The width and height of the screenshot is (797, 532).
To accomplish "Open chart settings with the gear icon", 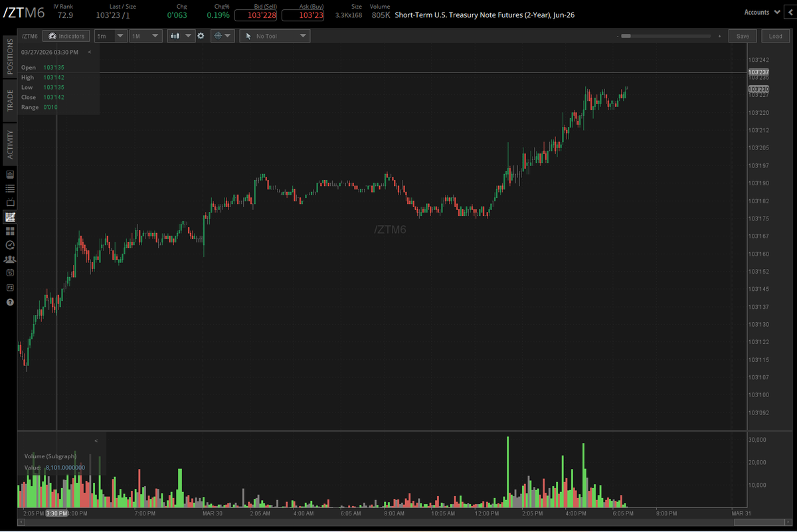I will click(x=201, y=36).
